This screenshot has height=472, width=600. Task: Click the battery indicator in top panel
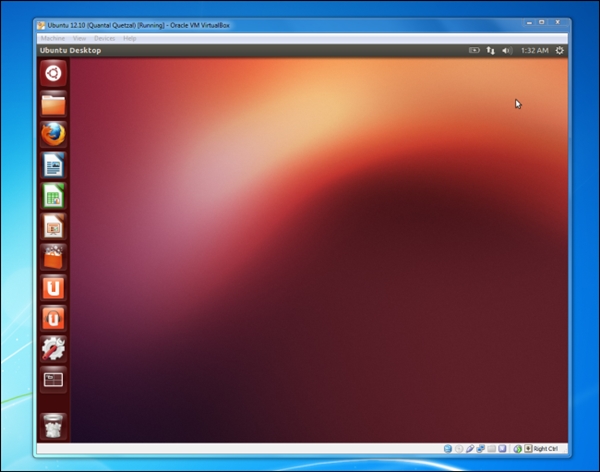[473, 50]
